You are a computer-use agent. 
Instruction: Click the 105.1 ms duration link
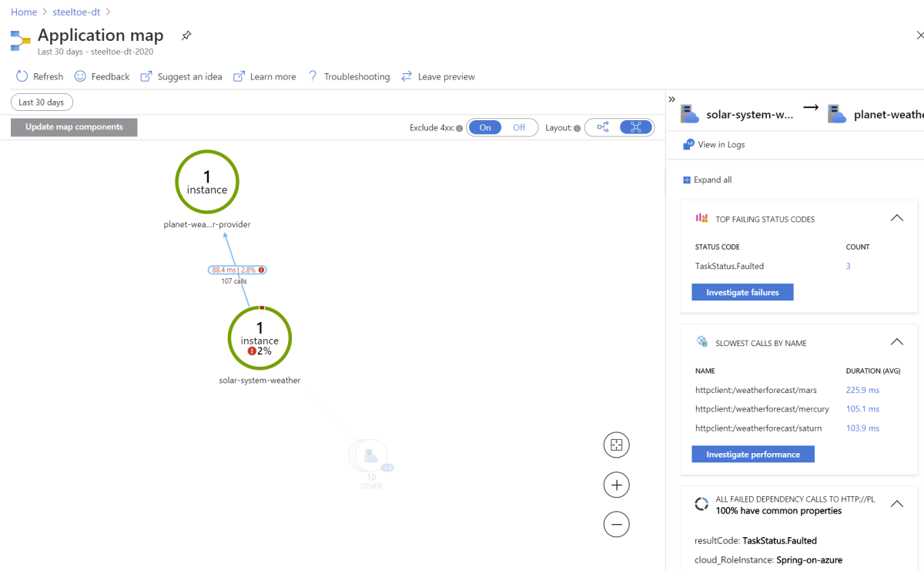click(862, 409)
